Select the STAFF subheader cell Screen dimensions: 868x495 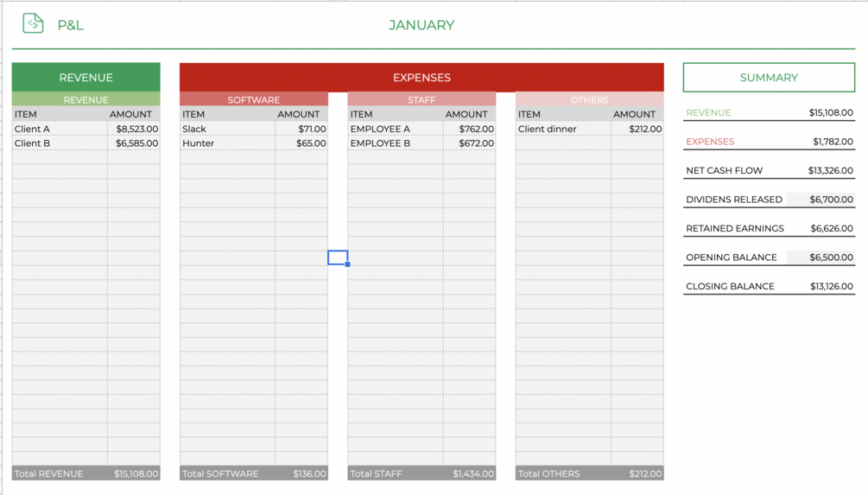click(x=421, y=99)
